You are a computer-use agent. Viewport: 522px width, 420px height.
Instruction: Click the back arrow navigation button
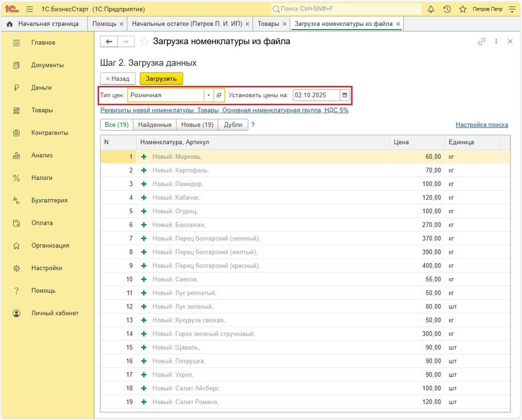point(109,42)
